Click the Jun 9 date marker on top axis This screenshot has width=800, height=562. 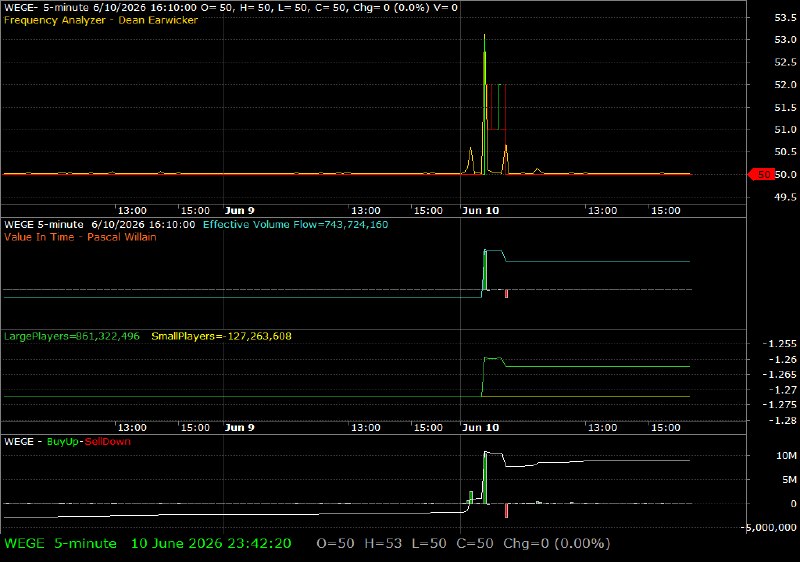click(239, 211)
